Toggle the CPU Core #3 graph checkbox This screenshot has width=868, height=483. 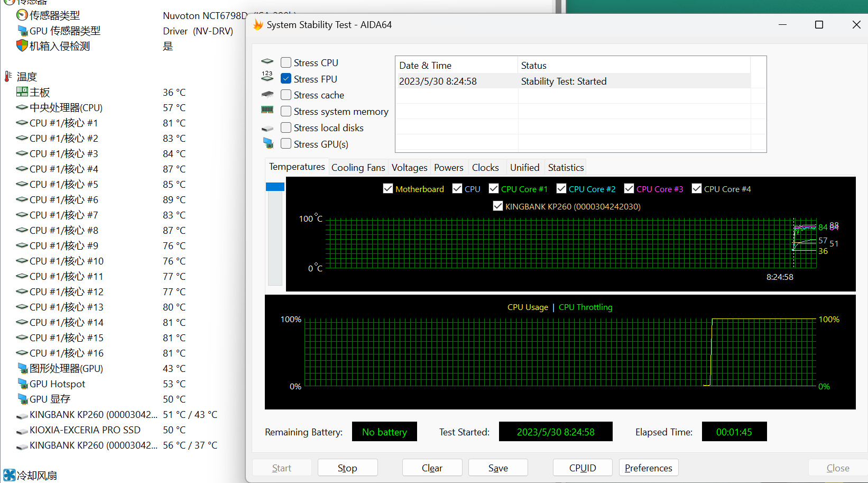pos(629,189)
